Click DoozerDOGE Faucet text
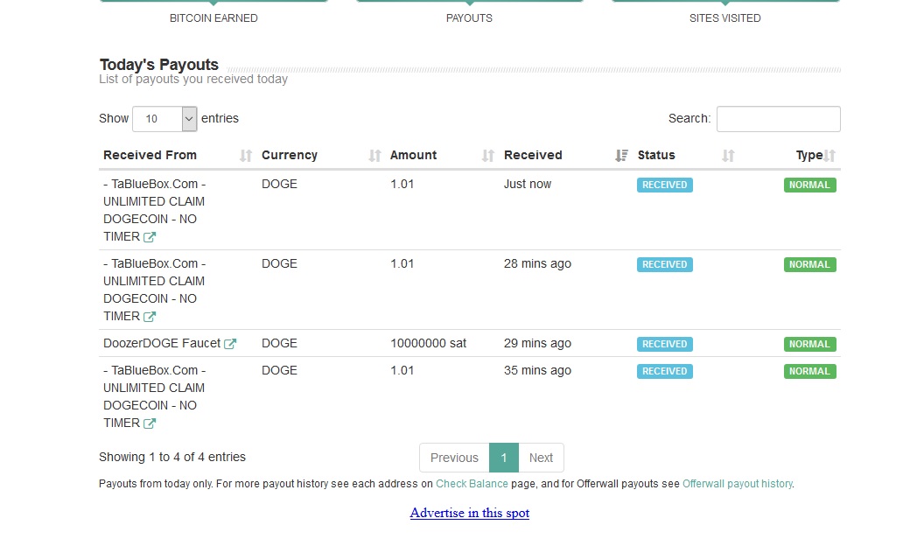 pos(162,344)
